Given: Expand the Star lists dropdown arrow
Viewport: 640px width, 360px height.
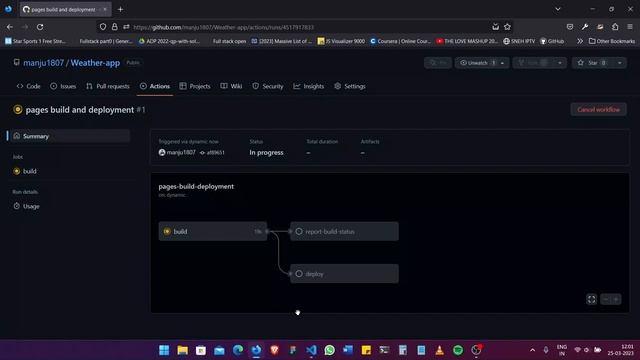Looking at the screenshot, I should click(620, 63).
